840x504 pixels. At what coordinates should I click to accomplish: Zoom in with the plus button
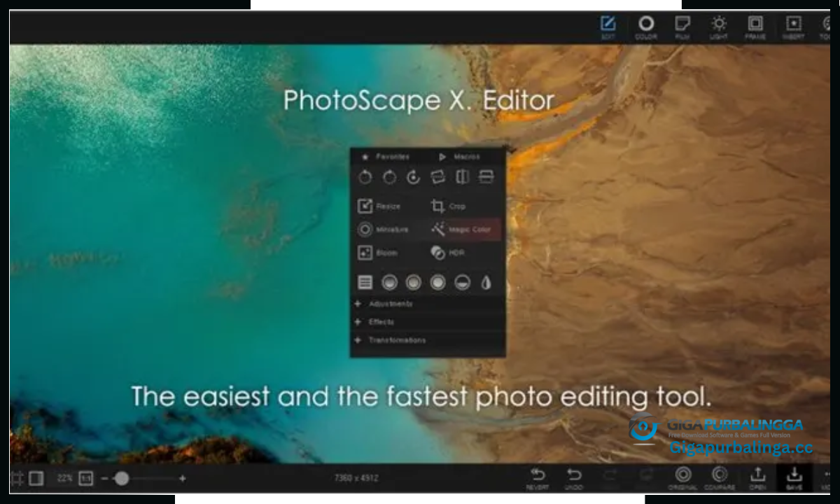[183, 479]
